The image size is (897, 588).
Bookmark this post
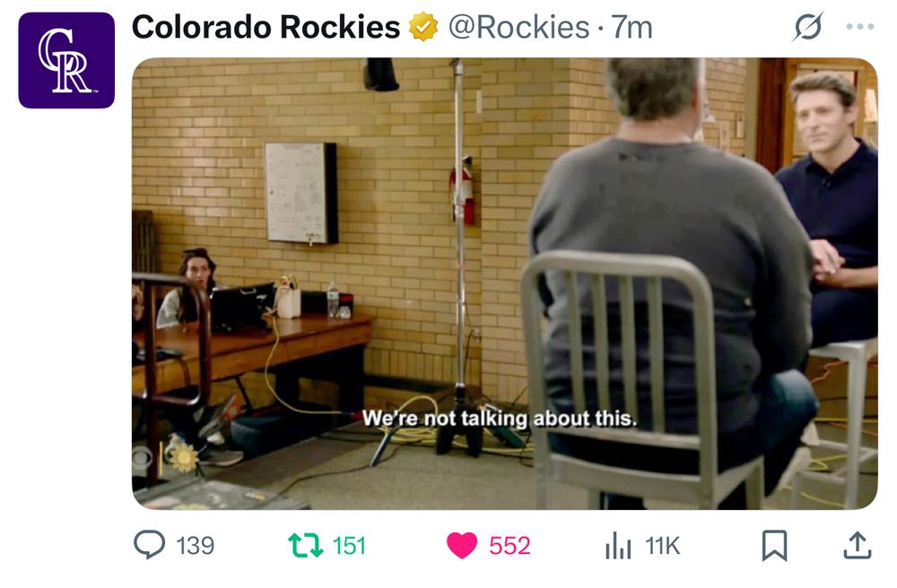[775, 545]
